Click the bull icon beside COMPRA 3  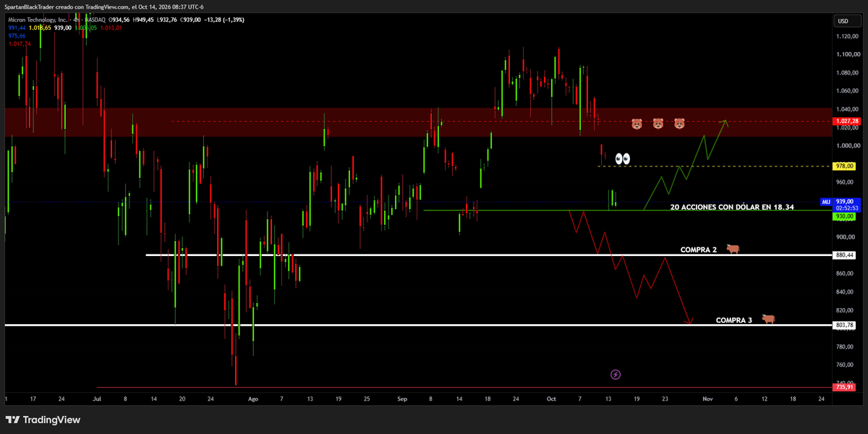pos(768,319)
